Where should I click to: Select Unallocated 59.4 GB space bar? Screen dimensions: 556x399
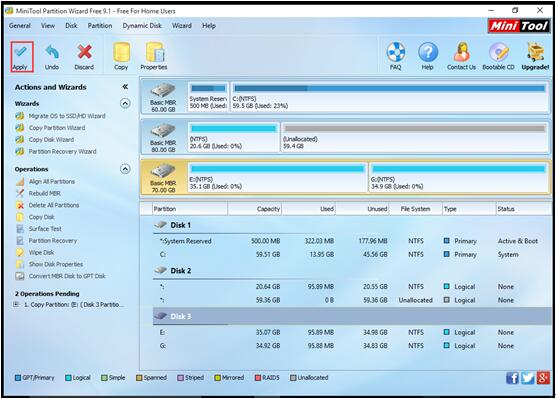(x=415, y=137)
